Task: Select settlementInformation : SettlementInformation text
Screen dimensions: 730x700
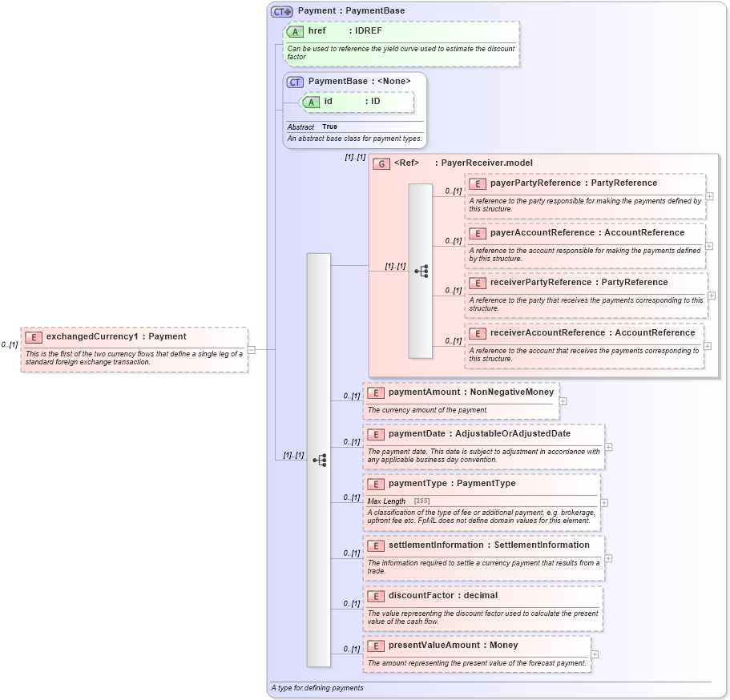Action: 489,545
